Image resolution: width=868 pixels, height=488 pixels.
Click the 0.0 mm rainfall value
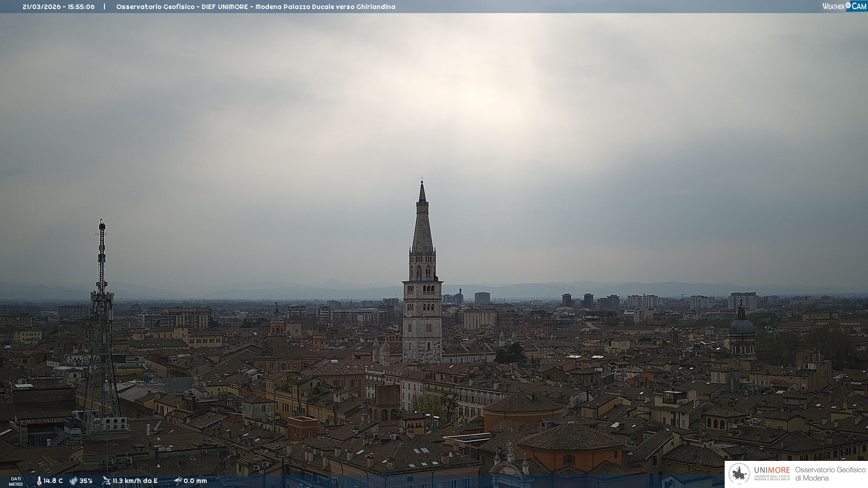point(195,481)
